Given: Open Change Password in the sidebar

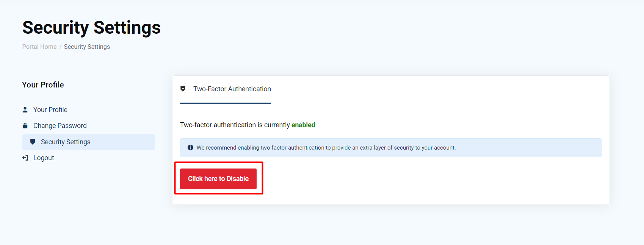Looking at the screenshot, I should pyautogui.click(x=60, y=125).
